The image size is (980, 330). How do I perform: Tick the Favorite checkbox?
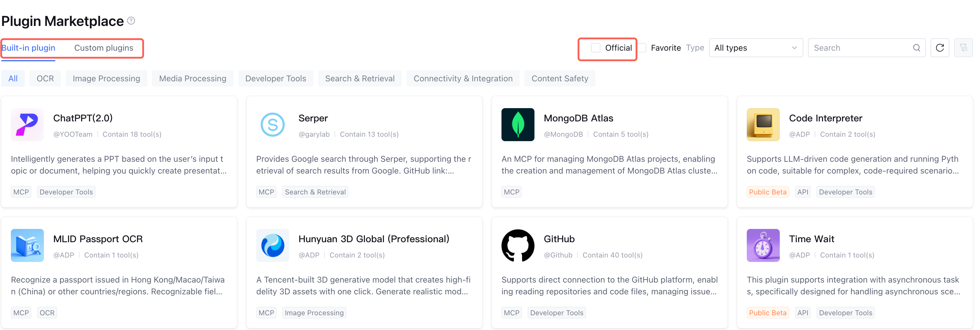(x=642, y=47)
